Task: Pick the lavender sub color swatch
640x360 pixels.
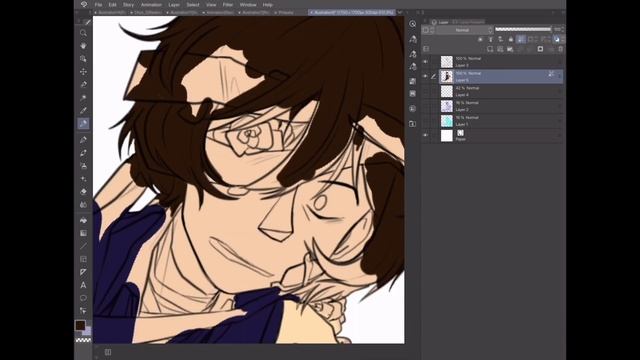Action: point(88,331)
